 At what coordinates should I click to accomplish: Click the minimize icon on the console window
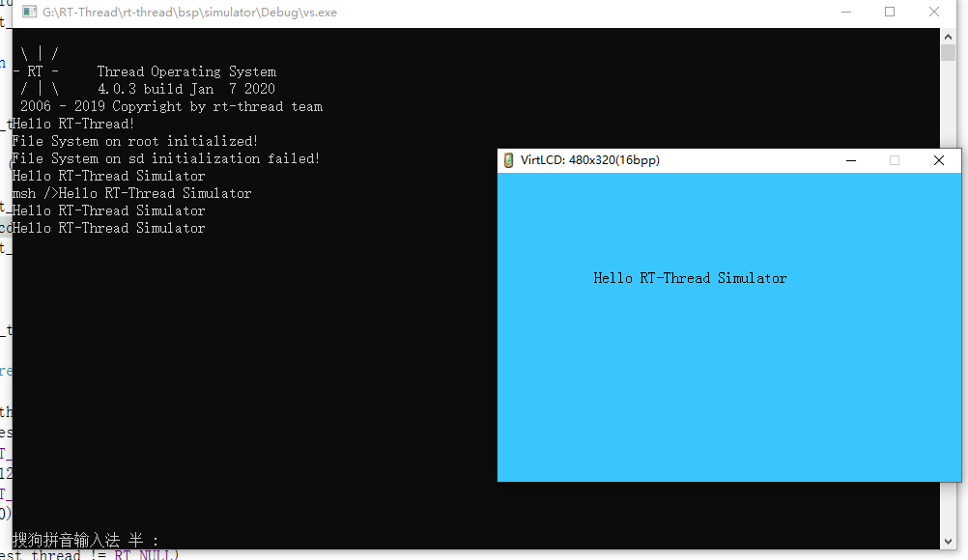coord(846,12)
